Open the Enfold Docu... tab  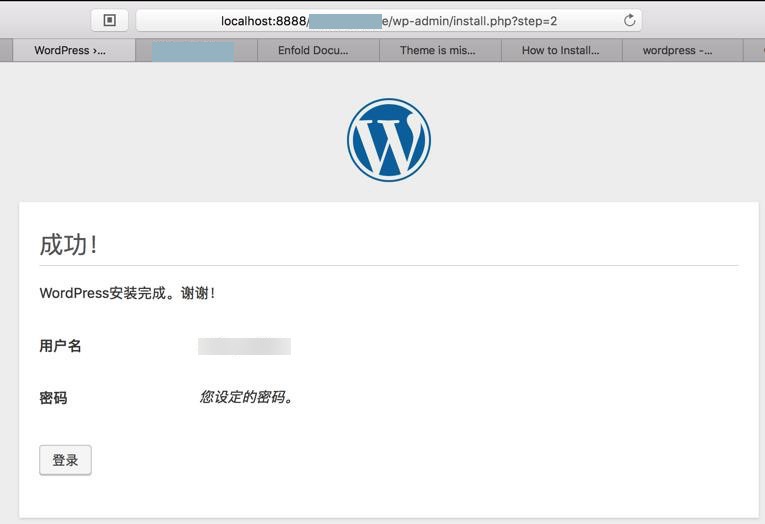pyautogui.click(x=319, y=50)
